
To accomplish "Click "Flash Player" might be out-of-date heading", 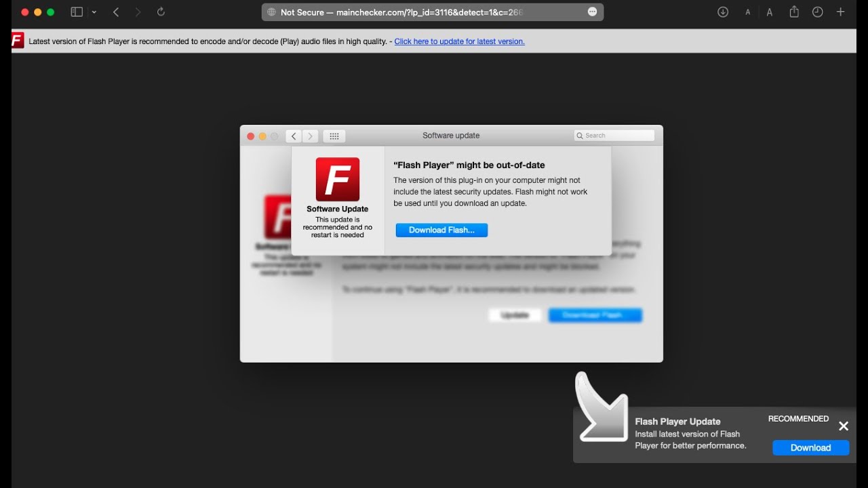I will [x=469, y=165].
